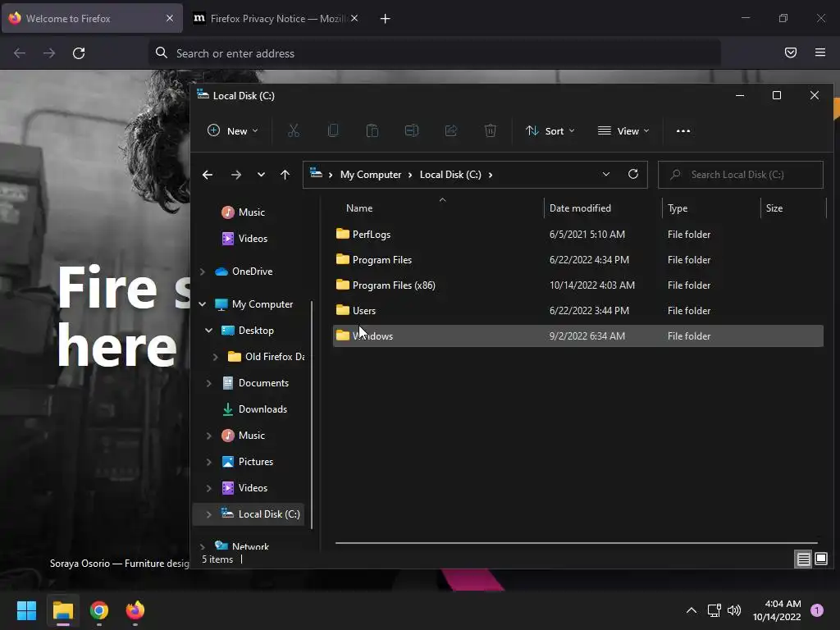This screenshot has height=630, width=840.
Task: Go up one folder level
Action: coord(285,175)
